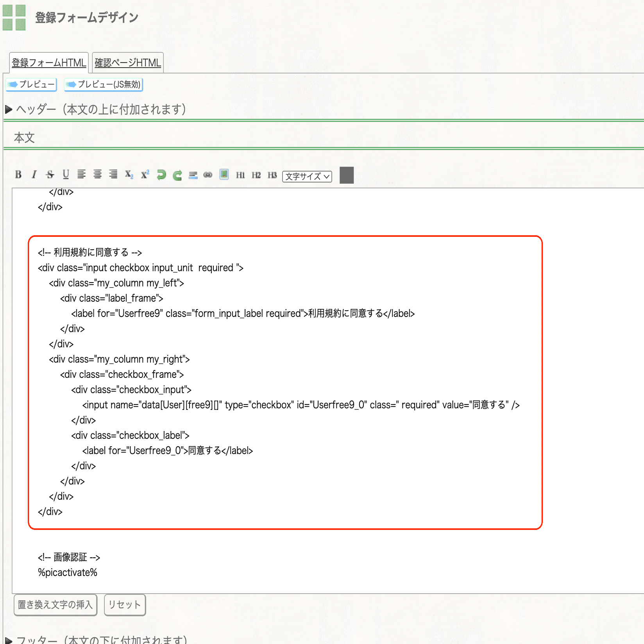Insert an image into the form body
The width and height of the screenshot is (644, 644).
click(x=224, y=175)
